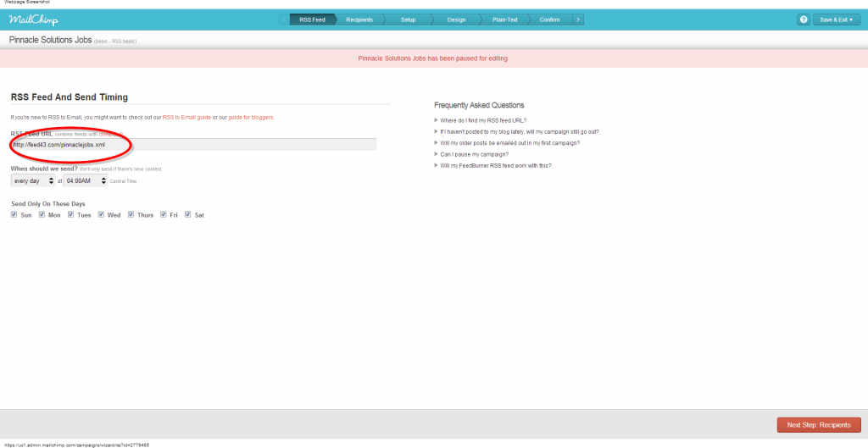Viewport: 868px width, 448px height.
Task: Click 'When should we send?' label
Action: tap(44, 169)
